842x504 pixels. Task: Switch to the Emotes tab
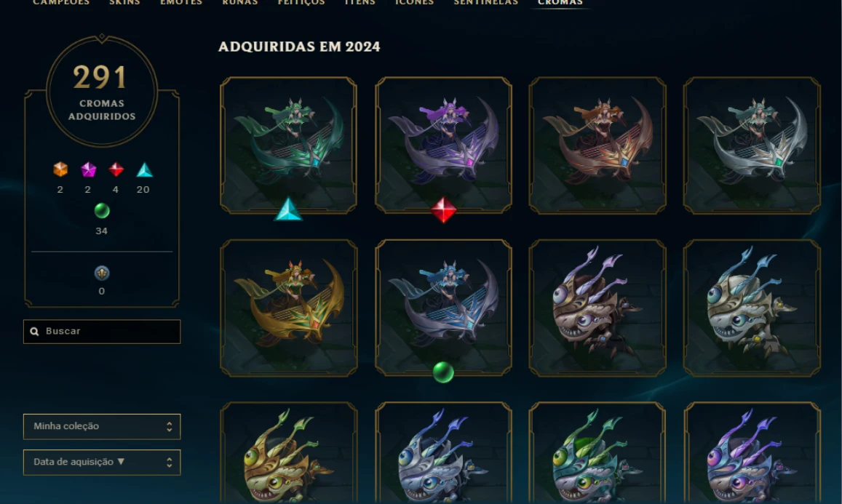[181, 3]
